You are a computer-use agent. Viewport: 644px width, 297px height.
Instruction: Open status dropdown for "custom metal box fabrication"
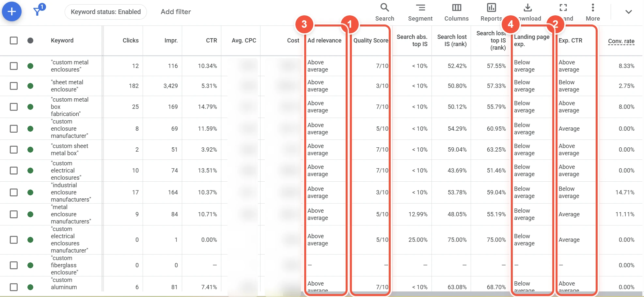coord(30,107)
